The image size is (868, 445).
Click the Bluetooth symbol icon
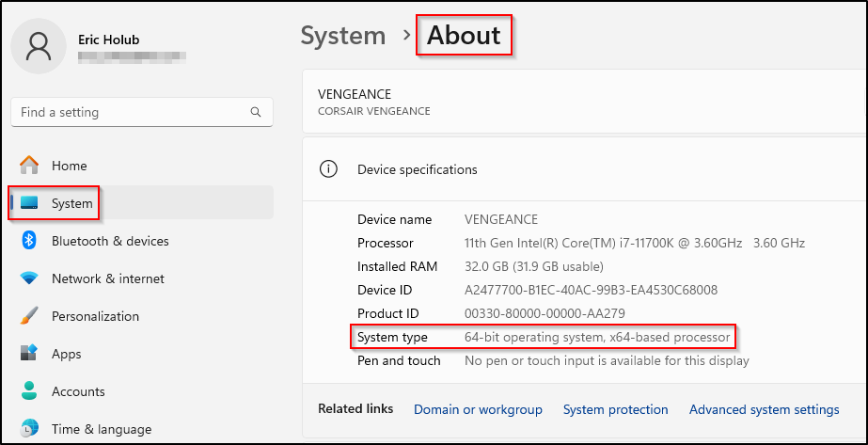coord(29,241)
